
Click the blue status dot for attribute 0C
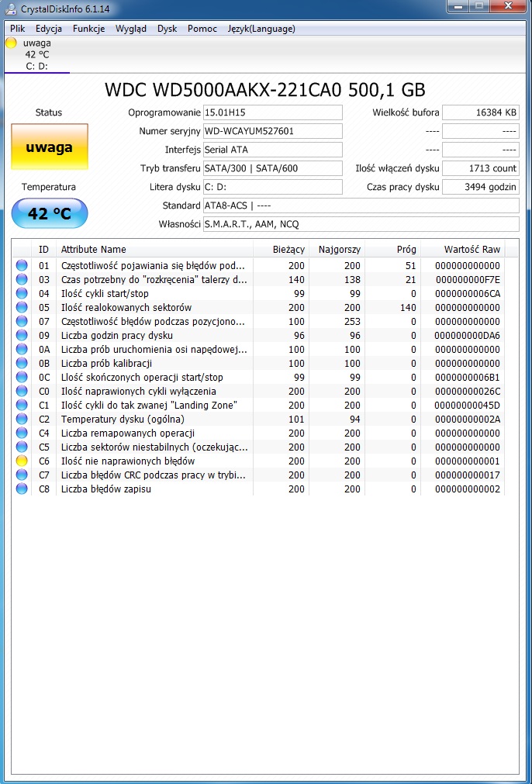(22, 378)
